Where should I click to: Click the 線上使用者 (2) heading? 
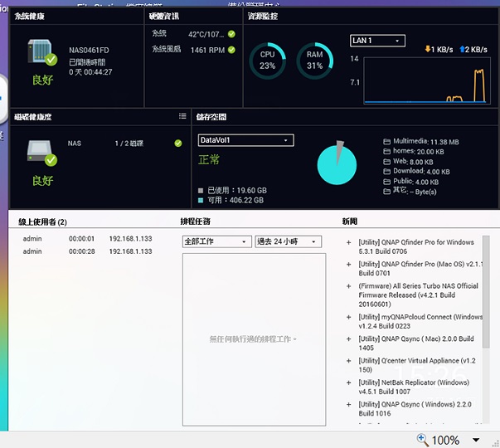(x=43, y=222)
